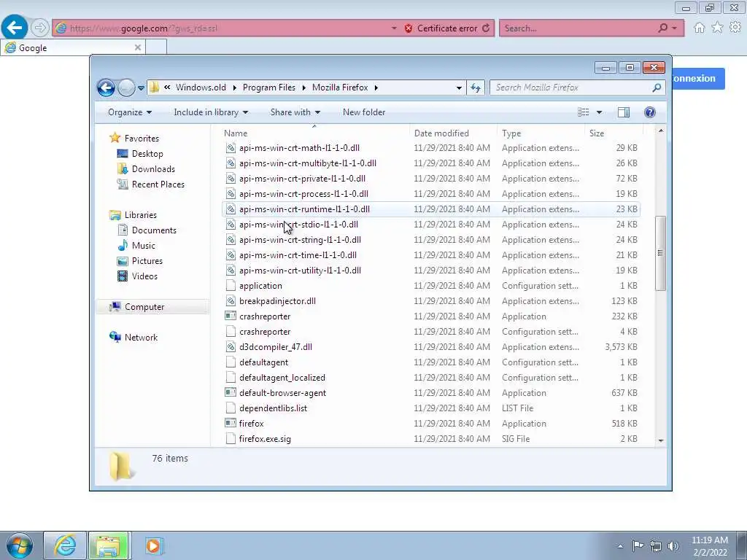Click the vertical scrollbar thumb in file list
The width and height of the screenshot is (747, 560).
[660, 253]
